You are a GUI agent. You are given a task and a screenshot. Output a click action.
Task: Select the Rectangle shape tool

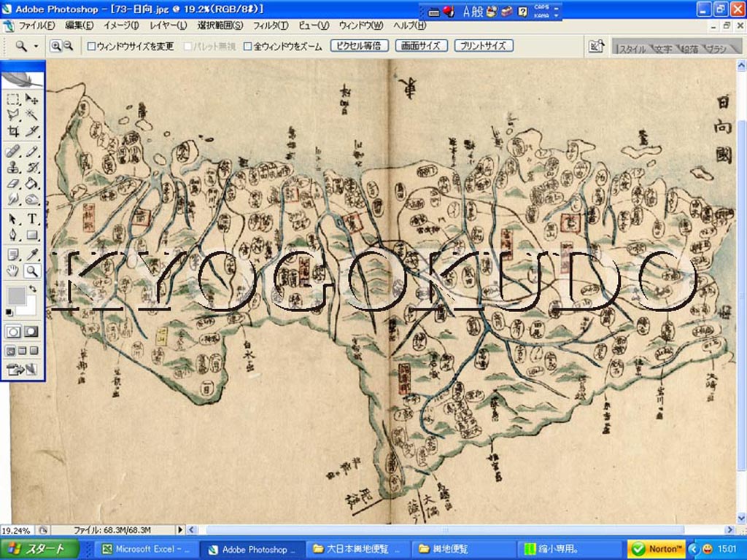coord(32,236)
